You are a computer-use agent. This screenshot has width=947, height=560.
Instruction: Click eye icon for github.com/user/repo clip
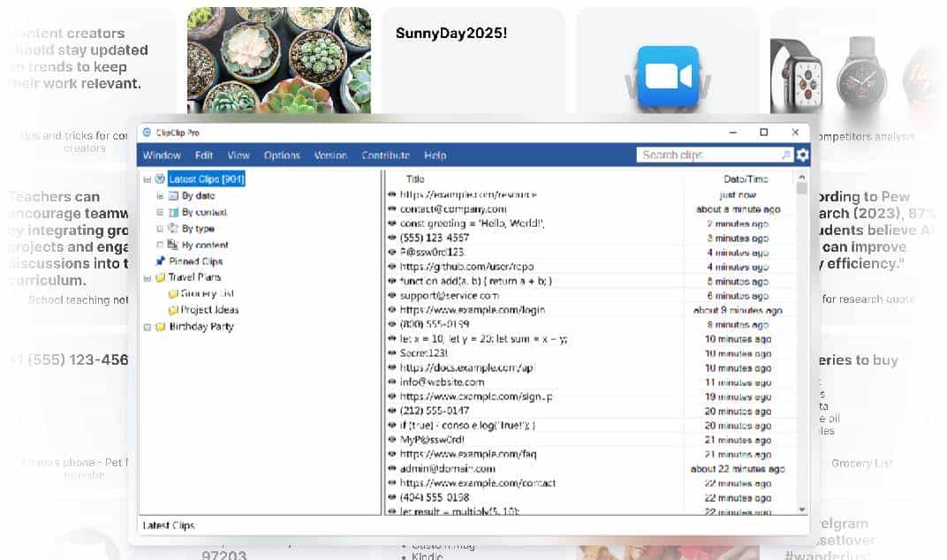coord(392,267)
